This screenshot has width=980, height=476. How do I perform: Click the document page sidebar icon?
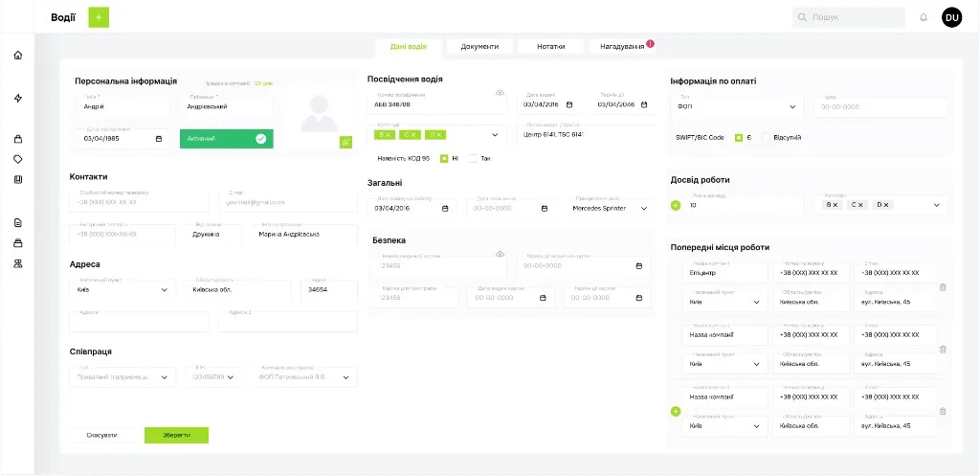[x=18, y=222]
